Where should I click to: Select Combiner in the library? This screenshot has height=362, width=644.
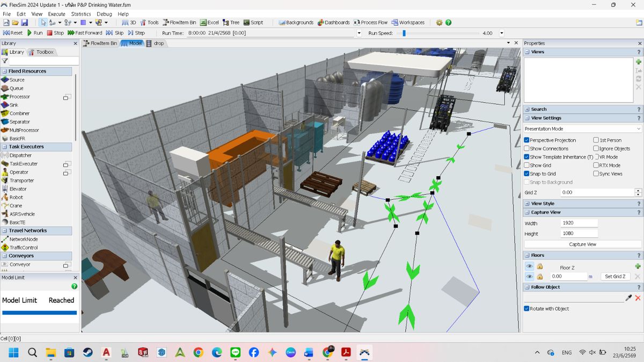pyautogui.click(x=19, y=113)
